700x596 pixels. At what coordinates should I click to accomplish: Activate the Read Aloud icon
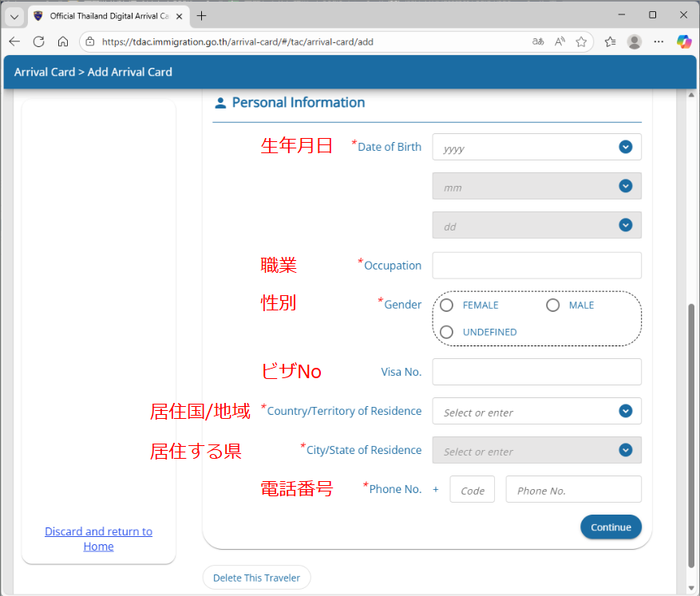pos(560,41)
